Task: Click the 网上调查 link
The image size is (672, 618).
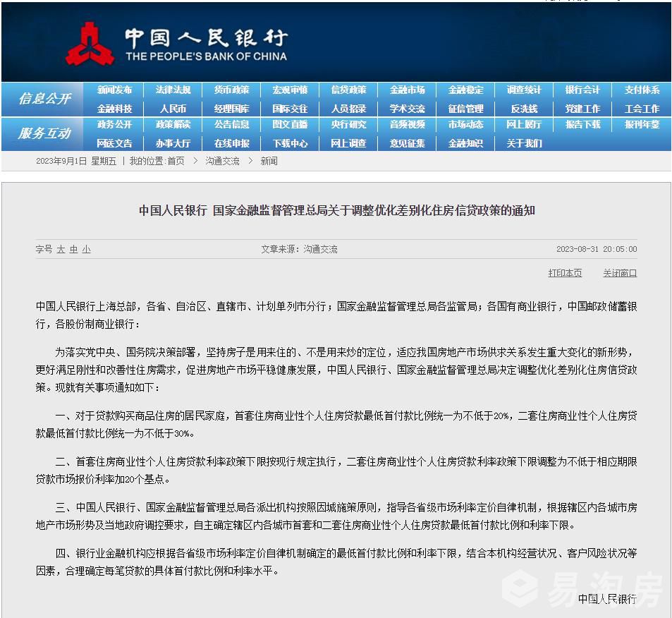Action: coord(348,143)
